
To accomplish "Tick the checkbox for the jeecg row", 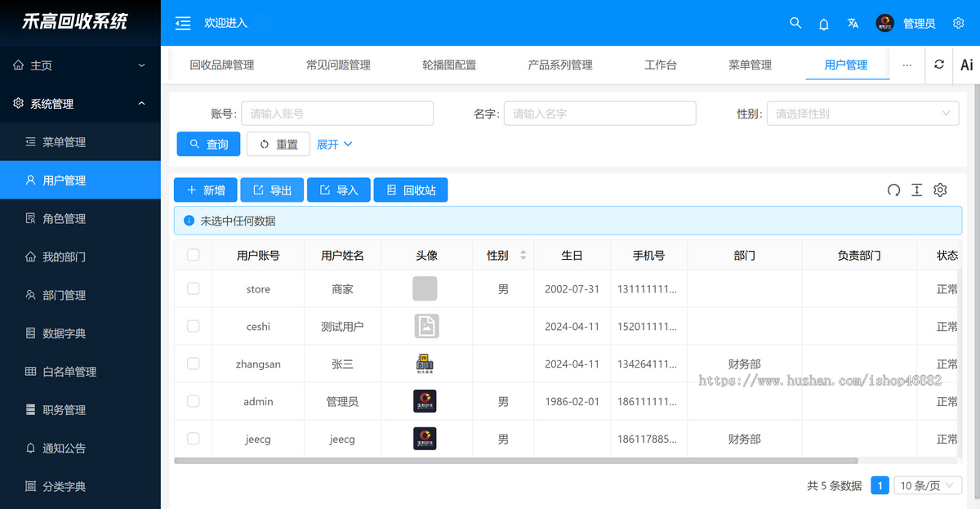I will [194, 439].
